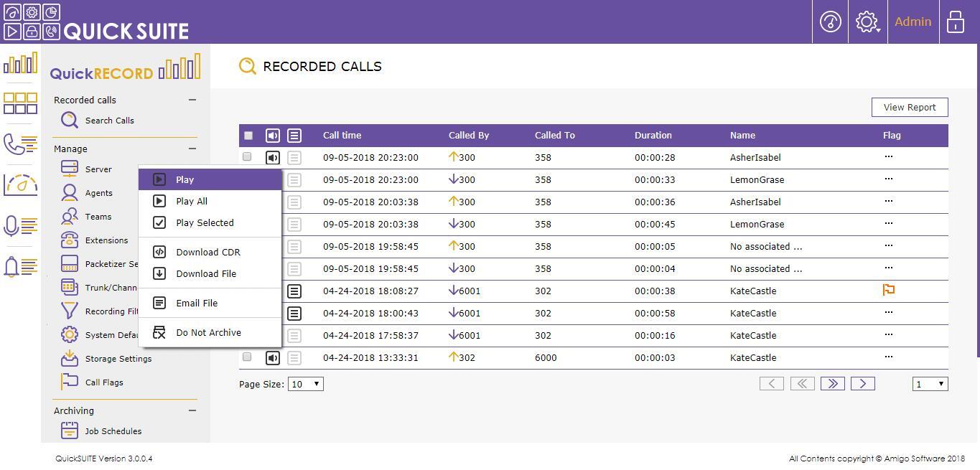
Task: Select the gauge performance icon in the sidebar
Action: tap(20, 184)
